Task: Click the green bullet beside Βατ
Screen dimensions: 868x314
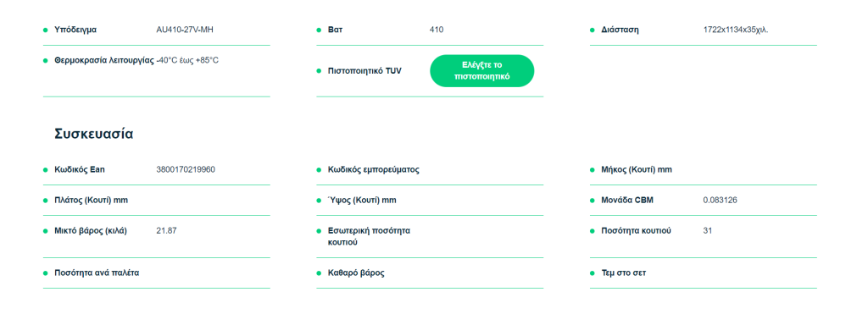Action: [x=319, y=30]
